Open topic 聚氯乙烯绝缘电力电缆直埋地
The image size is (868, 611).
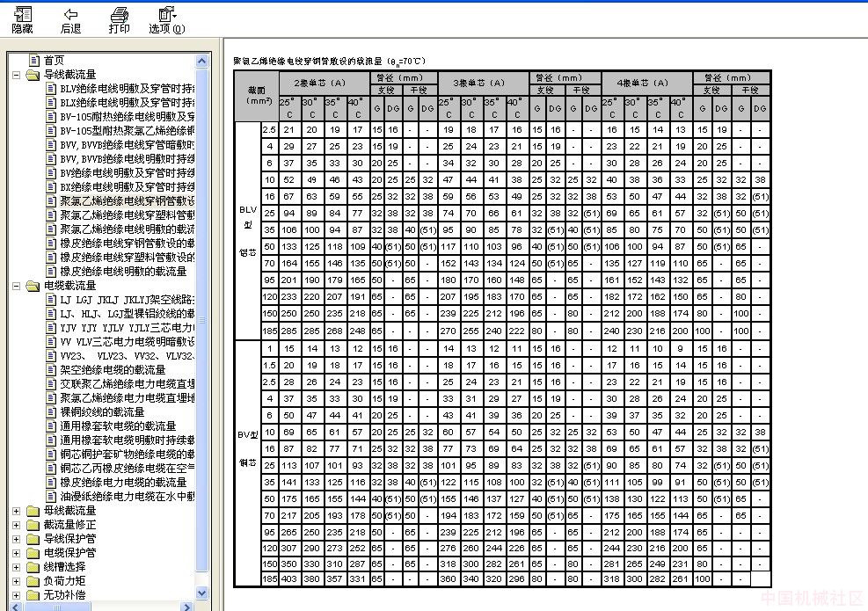[128, 398]
